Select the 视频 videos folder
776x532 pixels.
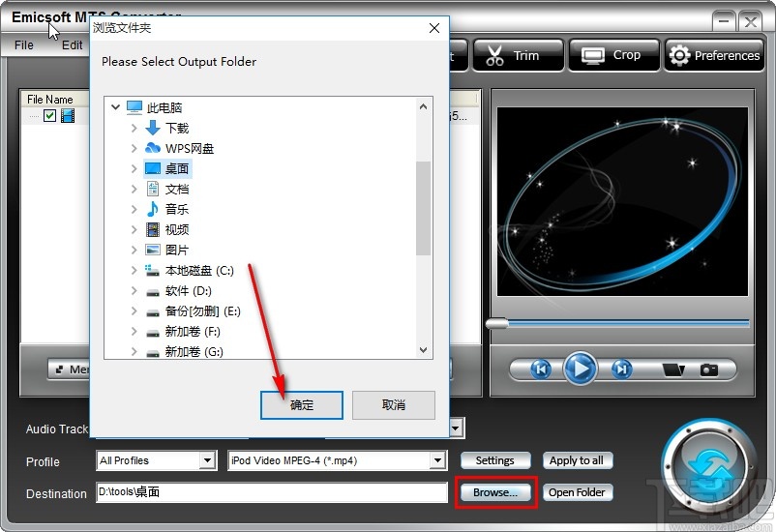[168, 229]
